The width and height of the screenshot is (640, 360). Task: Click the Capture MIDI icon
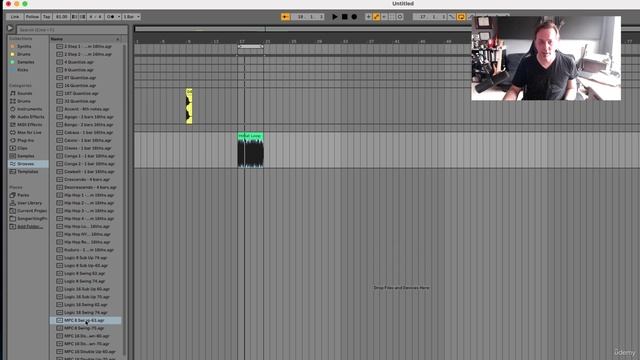click(x=392, y=17)
